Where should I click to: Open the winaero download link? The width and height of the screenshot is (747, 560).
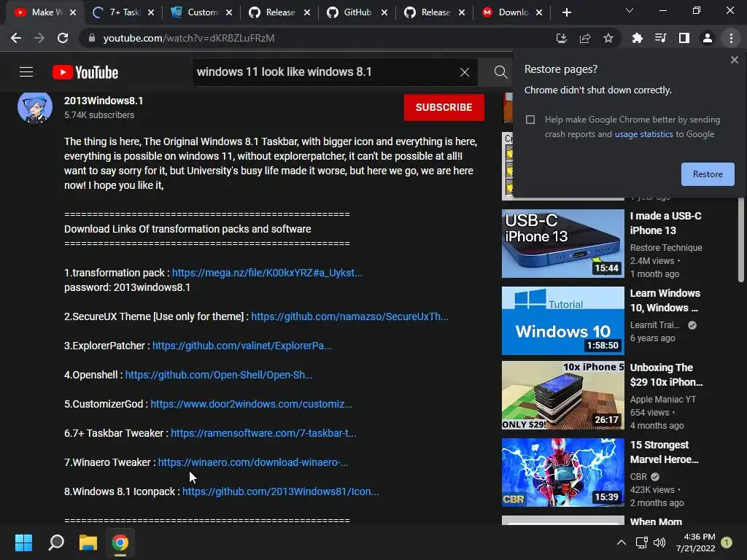[253, 462]
